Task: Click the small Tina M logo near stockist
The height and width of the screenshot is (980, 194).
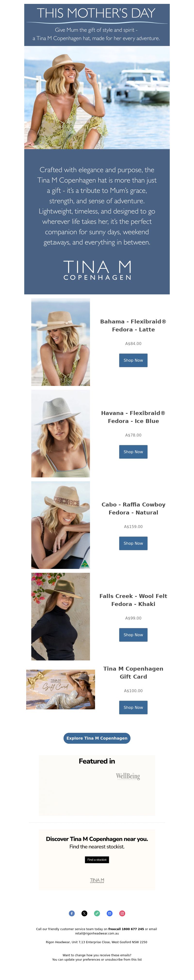Action: [97, 880]
